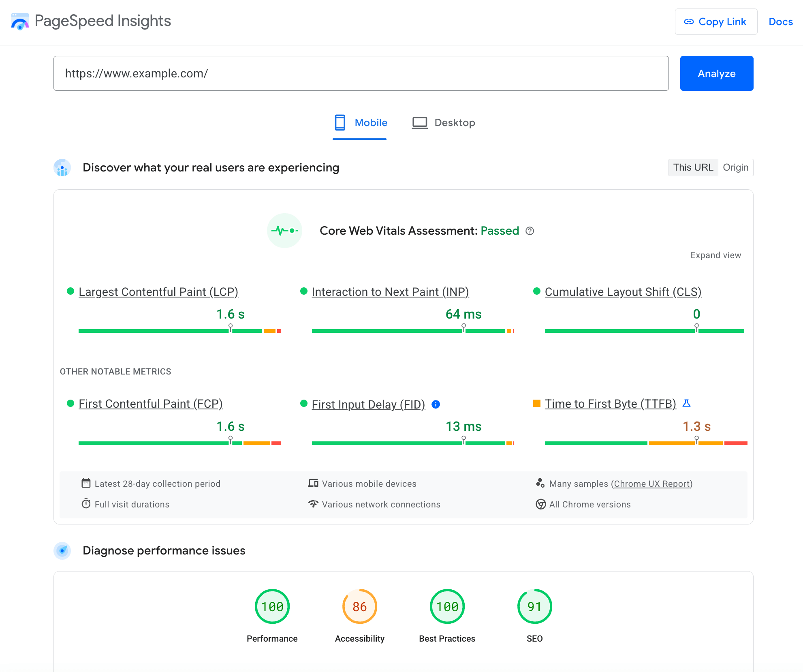Image resolution: width=803 pixels, height=672 pixels.
Task: Click the URL input field
Action: pos(361,73)
